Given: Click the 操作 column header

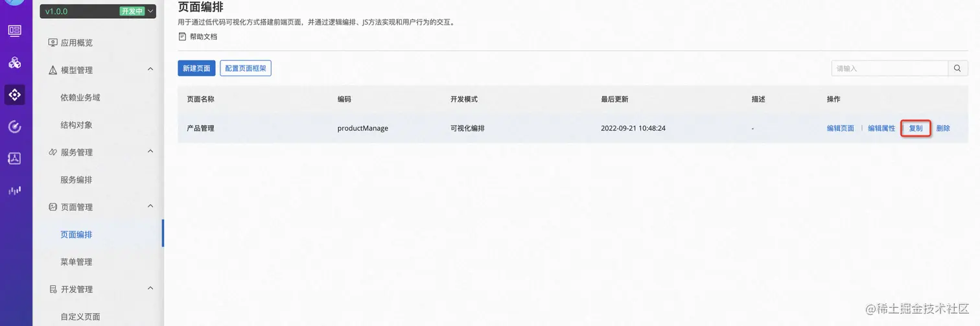Looking at the screenshot, I should click(834, 99).
